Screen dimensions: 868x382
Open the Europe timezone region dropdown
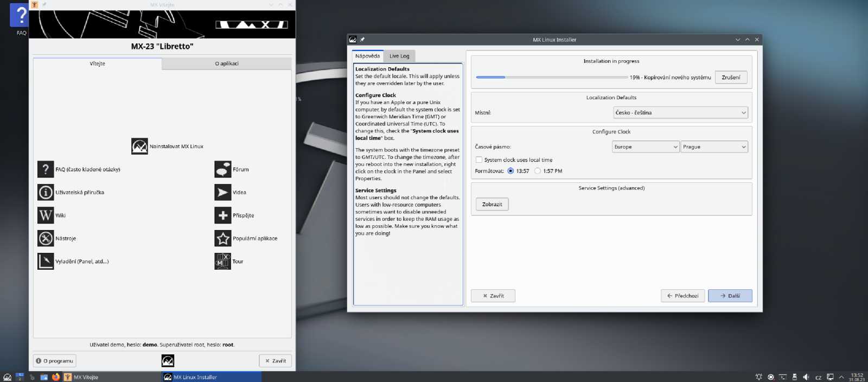coord(646,147)
